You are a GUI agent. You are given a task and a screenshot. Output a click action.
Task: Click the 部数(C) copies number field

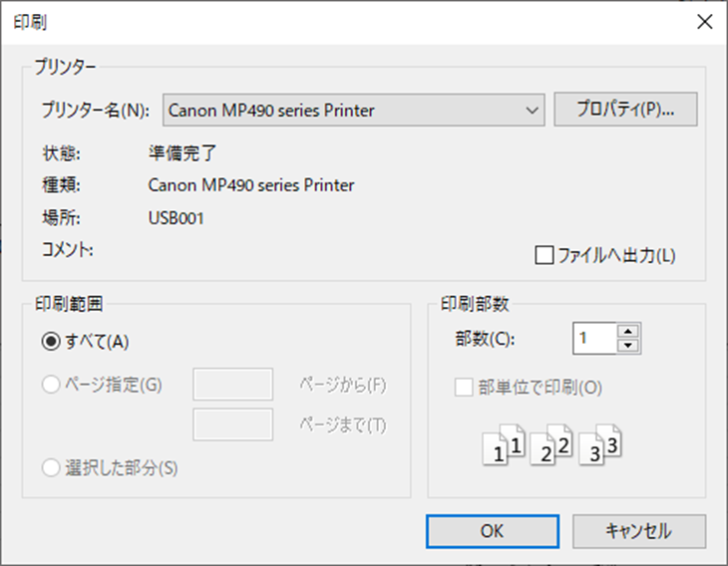[x=594, y=338]
